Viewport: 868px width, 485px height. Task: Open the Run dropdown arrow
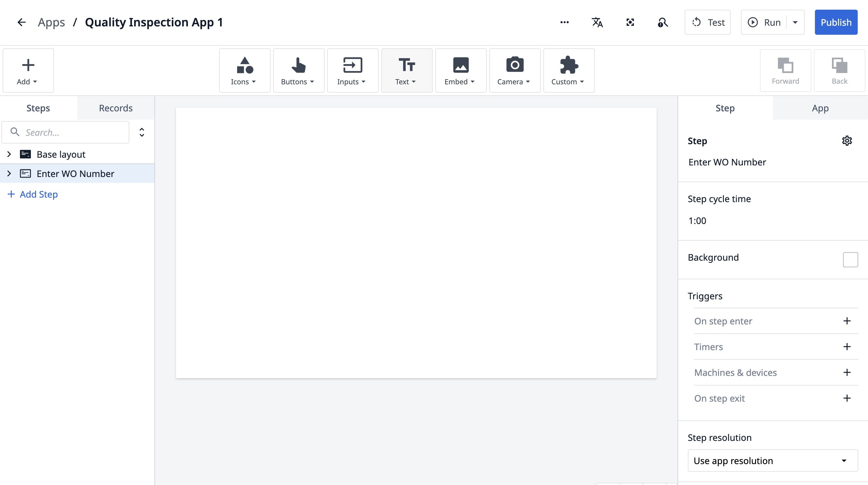pyautogui.click(x=795, y=22)
